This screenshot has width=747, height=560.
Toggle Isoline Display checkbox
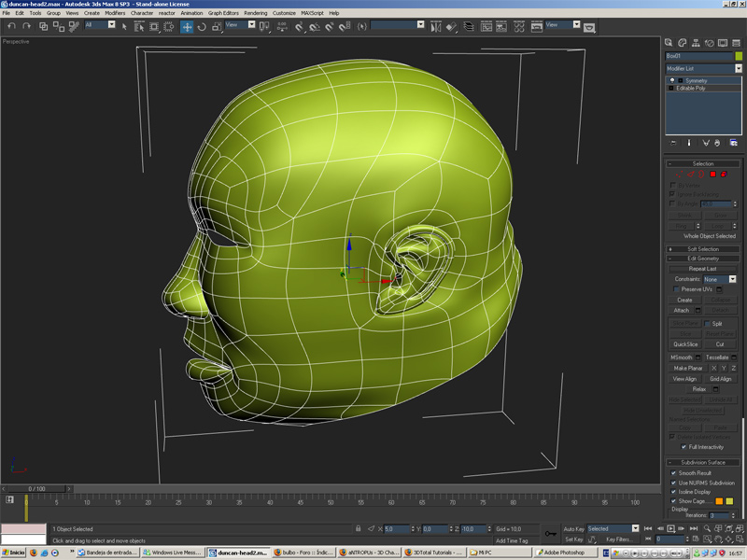673,492
